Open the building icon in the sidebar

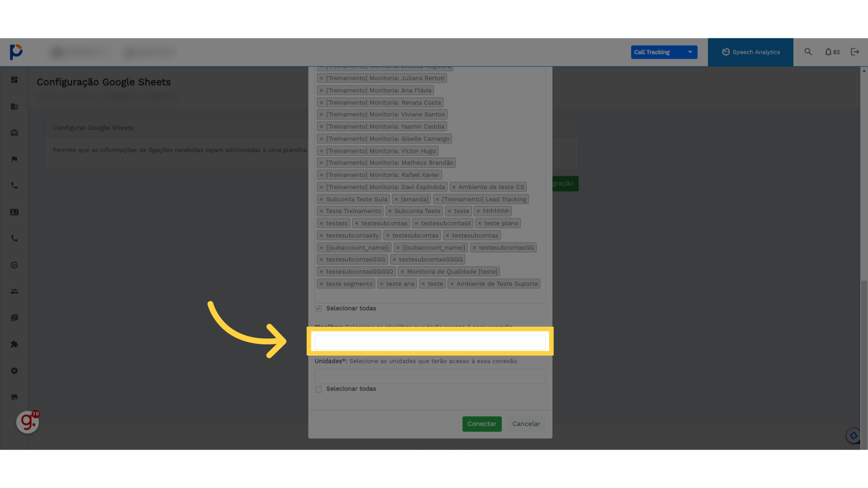point(14,107)
